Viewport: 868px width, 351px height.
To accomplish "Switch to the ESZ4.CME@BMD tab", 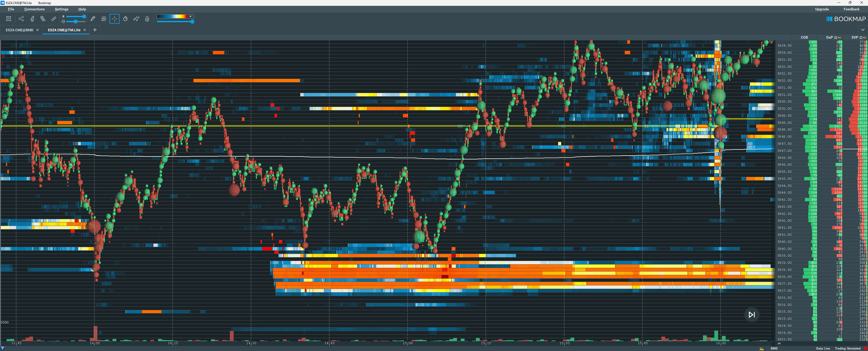I will click(x=19, y=30).
